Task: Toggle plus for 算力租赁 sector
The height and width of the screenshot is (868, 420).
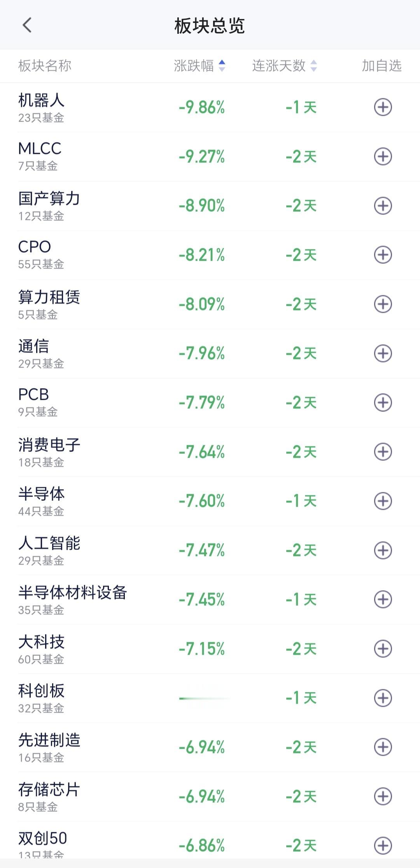Action: 383,304
